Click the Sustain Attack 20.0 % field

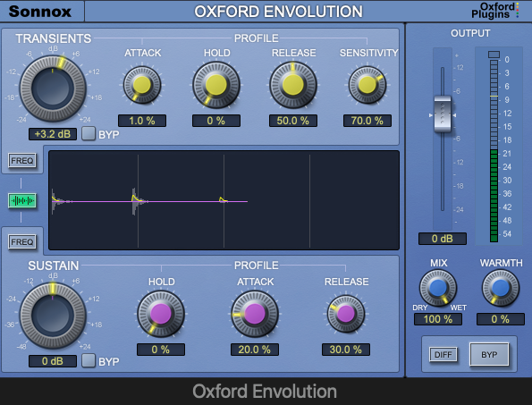pyautogui.click(x=255, y=350)
